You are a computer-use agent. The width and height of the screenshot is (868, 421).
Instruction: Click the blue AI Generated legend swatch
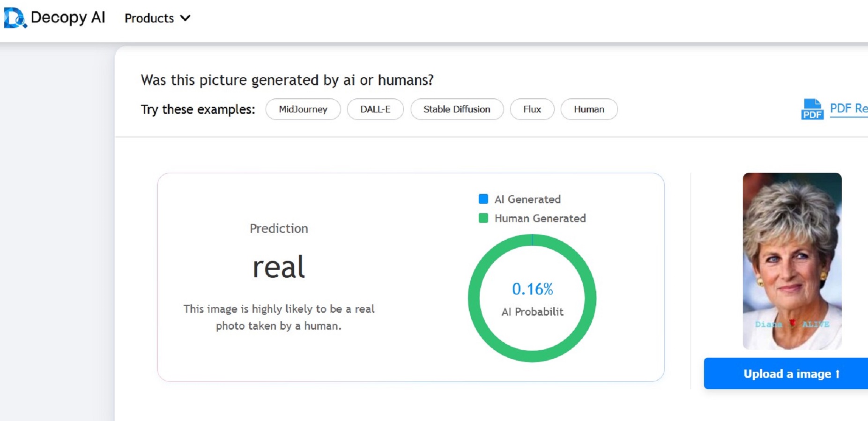click(483, 199)
